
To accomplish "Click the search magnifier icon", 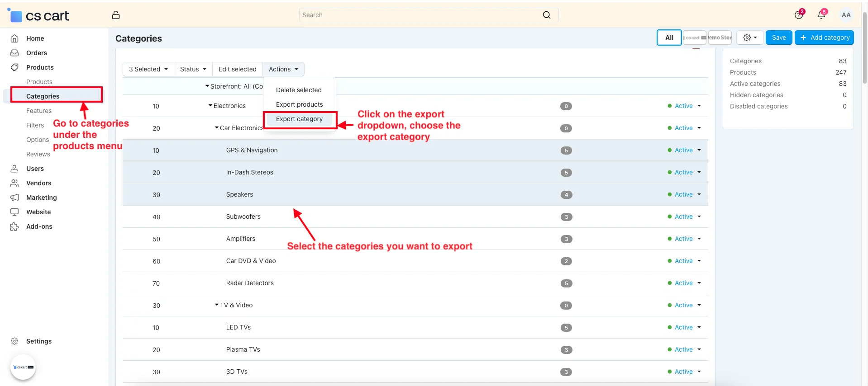I will click(547, 15).
